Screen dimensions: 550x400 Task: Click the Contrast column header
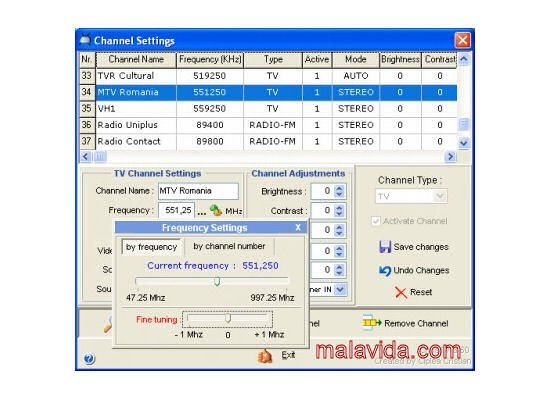pyautogui.click(x=440, y=59)
